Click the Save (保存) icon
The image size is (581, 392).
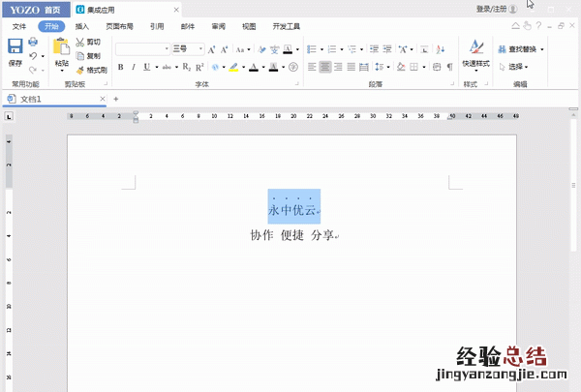[x=15, y=47]
